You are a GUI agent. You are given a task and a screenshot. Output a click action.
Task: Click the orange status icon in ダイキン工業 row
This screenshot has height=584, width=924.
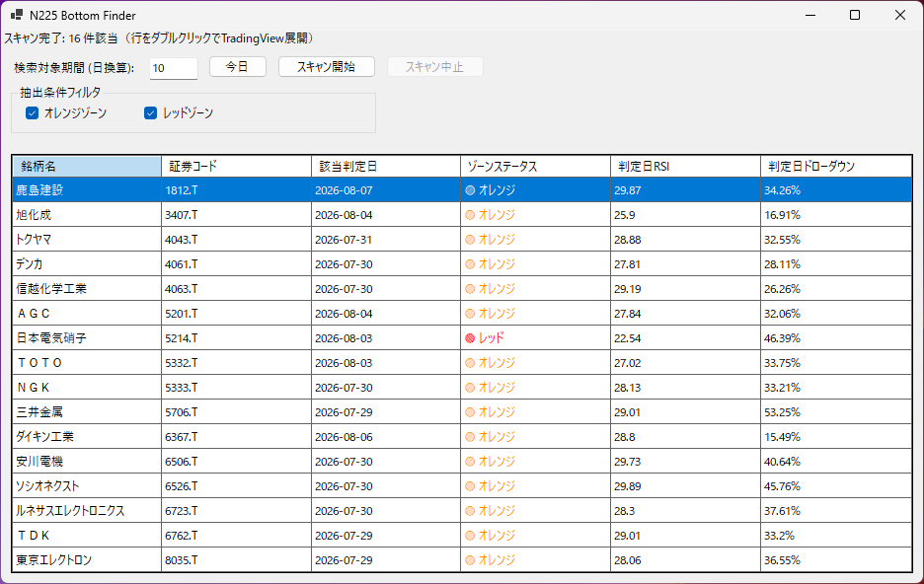(470, 437)
